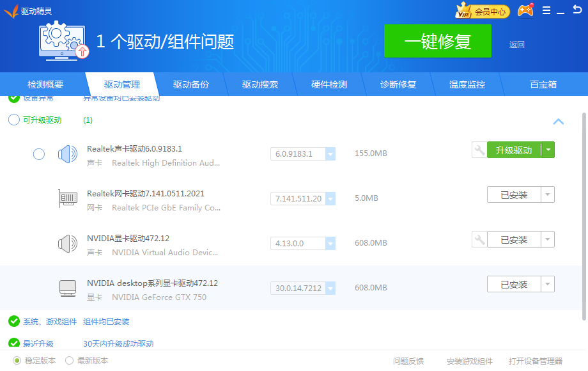Click the NVIDIA GeForce GTX 750 display icon

pos(67,288)
